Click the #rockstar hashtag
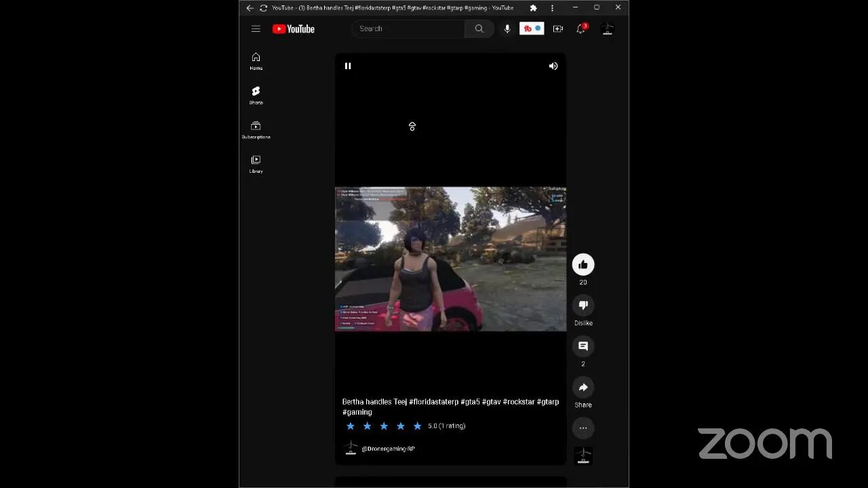 pos(519,402)
